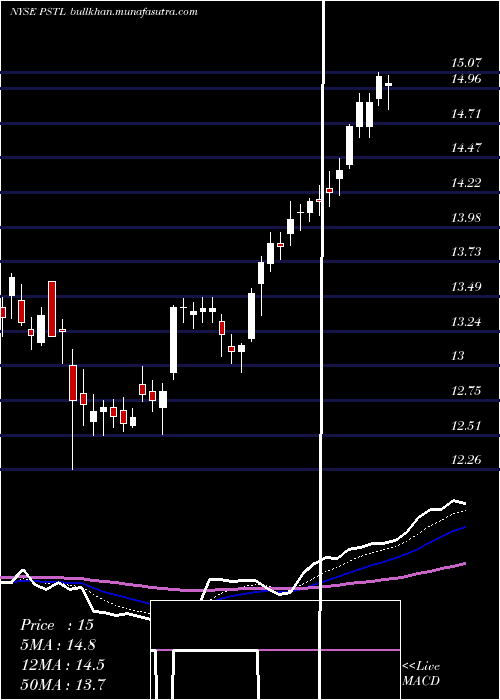The image size is (500, 700).
Task: Click the 5MA : 14.8 readout
Action: coord(58,645)
